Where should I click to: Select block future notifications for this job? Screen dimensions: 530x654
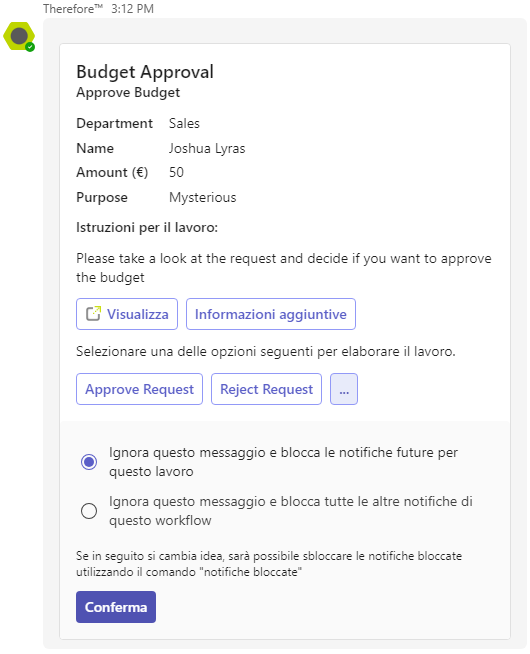pyautogui.click(x=89, y=462)
